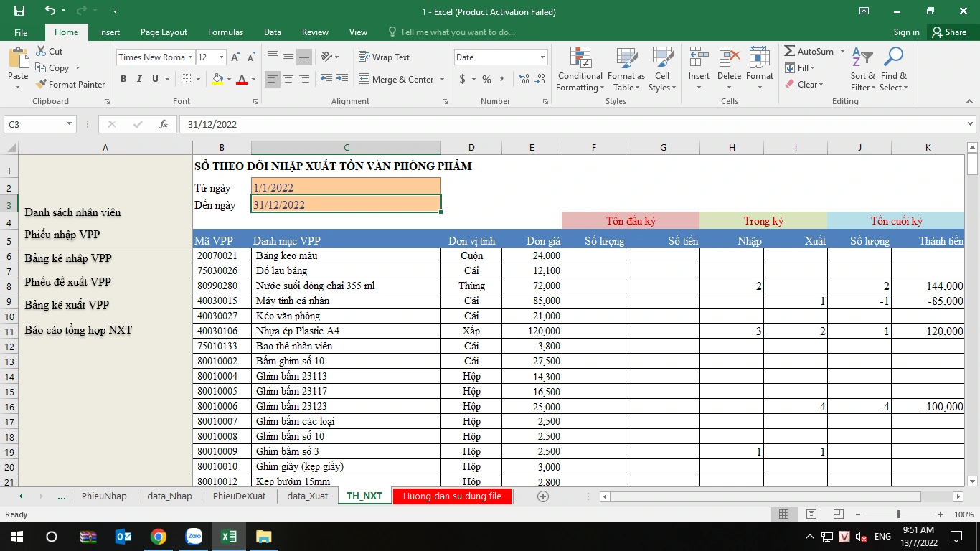Click the Undo arrow icon
The height and width of the screenshot is (551, 980).
point(50,11)
